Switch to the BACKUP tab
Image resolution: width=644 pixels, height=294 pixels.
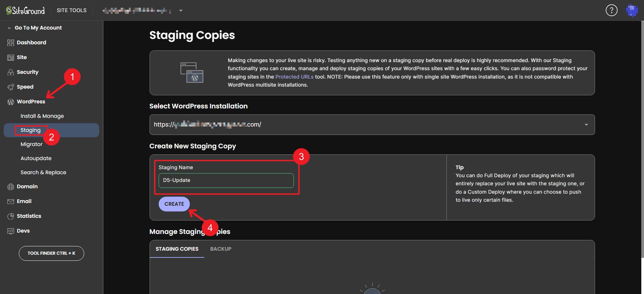tap(221, 249)
